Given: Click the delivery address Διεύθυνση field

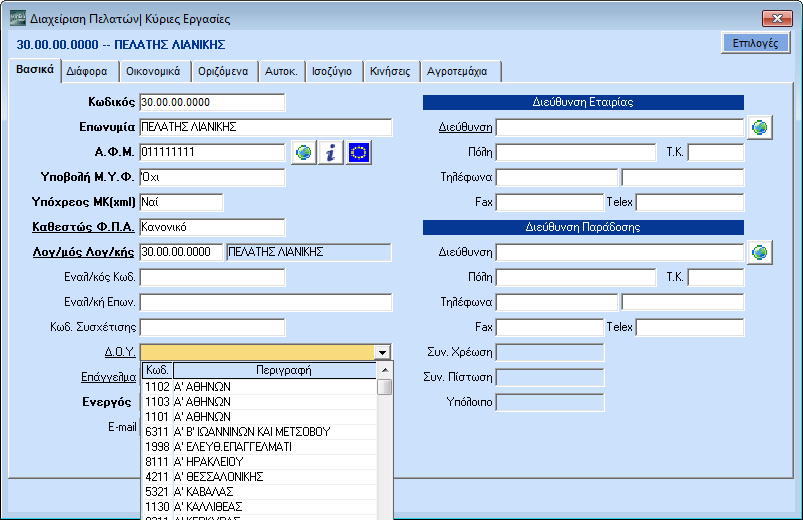Looking at the screenshot, I should pos(620,252).
